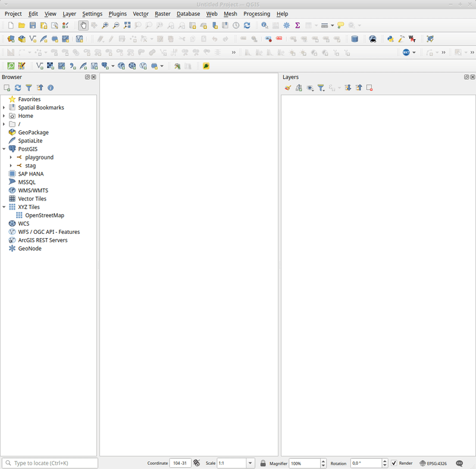
Task: Open log messages speech bubble in status bar
Action: pos(459,463)
